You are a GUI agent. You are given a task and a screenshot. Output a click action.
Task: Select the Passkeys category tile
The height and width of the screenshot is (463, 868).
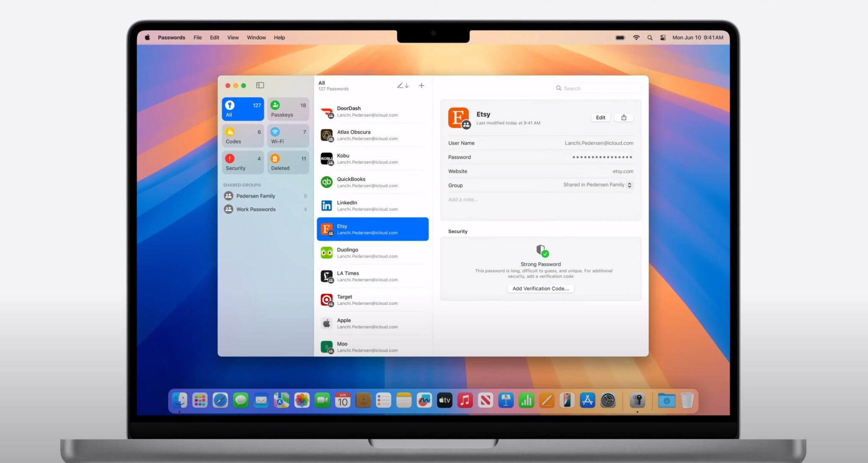click(x=288, y=109)
